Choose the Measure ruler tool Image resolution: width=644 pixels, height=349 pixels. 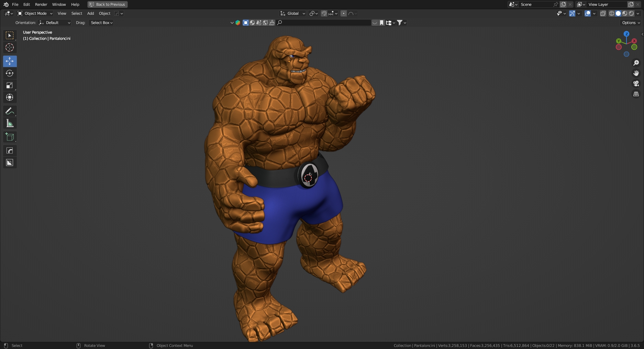click(10, 123)
